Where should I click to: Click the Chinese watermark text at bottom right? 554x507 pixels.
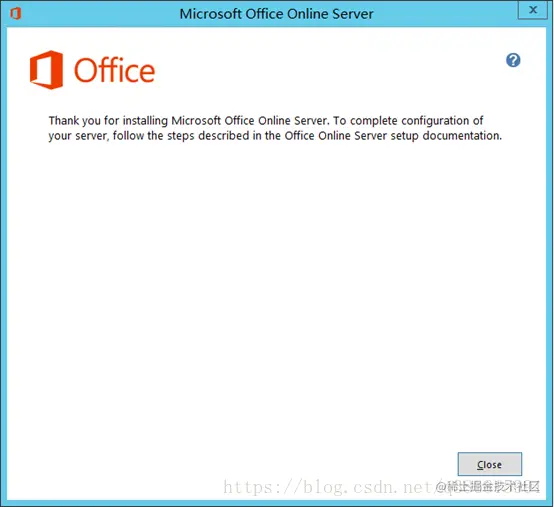(488, 487)
